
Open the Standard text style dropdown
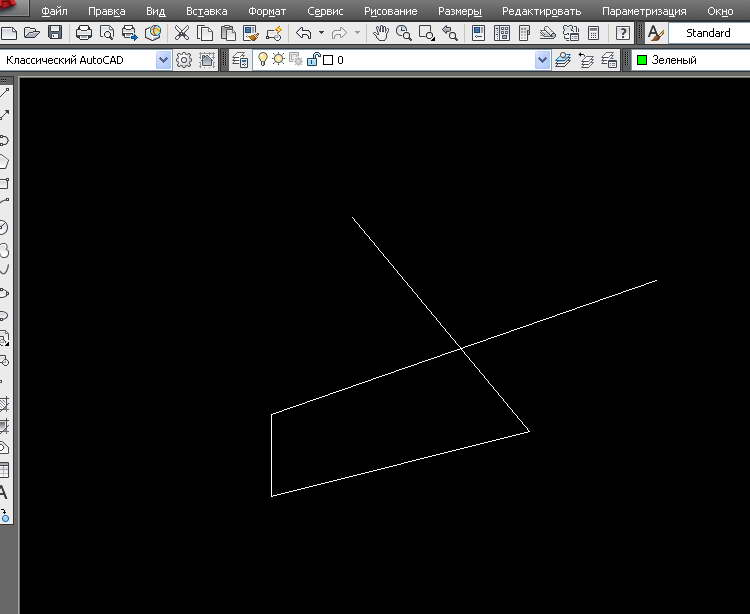pyautogui.click(x=709, y=33)
